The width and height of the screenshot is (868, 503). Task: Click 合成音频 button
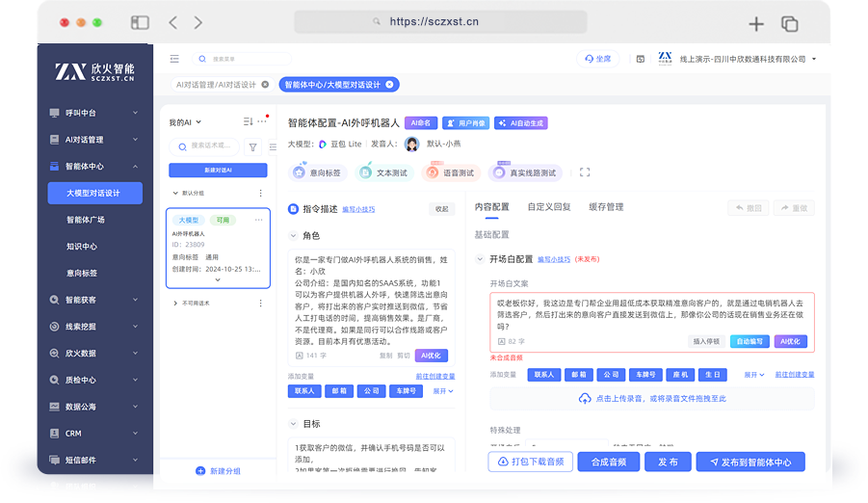pyautogui.click(x=609, y=462)
